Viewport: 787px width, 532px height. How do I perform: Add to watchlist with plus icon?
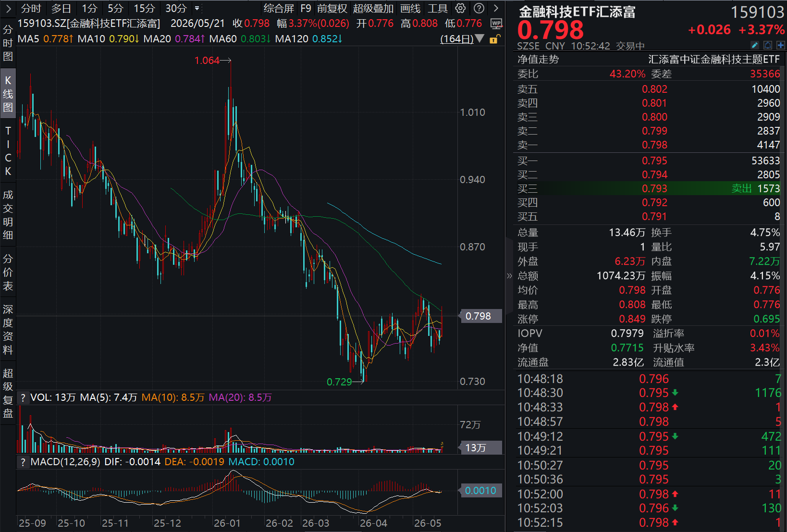click(x=780, y=45)
